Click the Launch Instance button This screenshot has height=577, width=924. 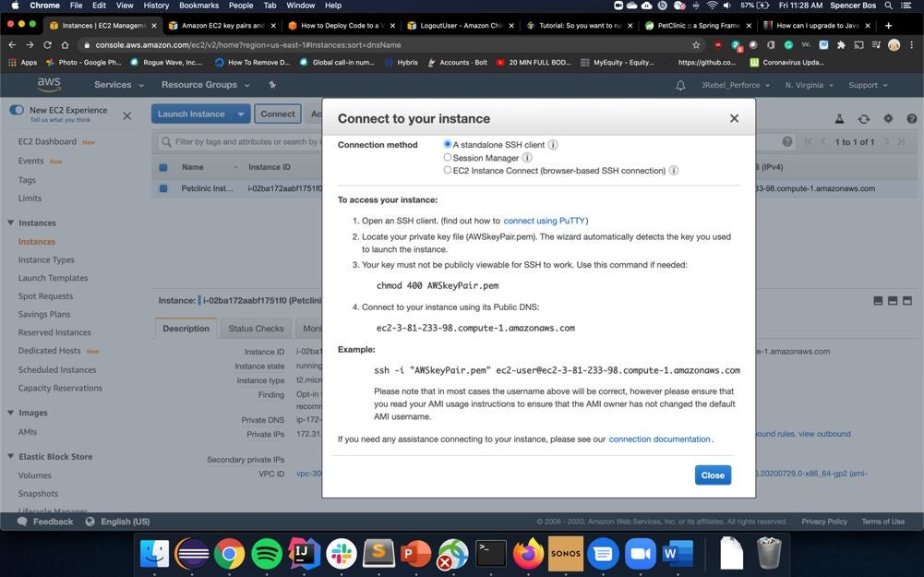(191, 114)
